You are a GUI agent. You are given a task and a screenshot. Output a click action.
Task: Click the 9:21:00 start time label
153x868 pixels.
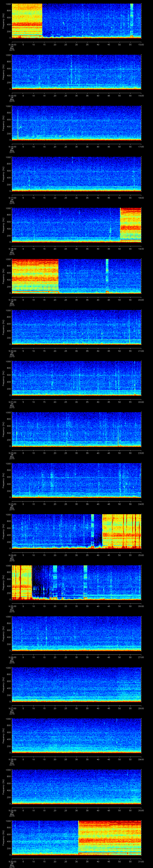[x=12, y=402]
